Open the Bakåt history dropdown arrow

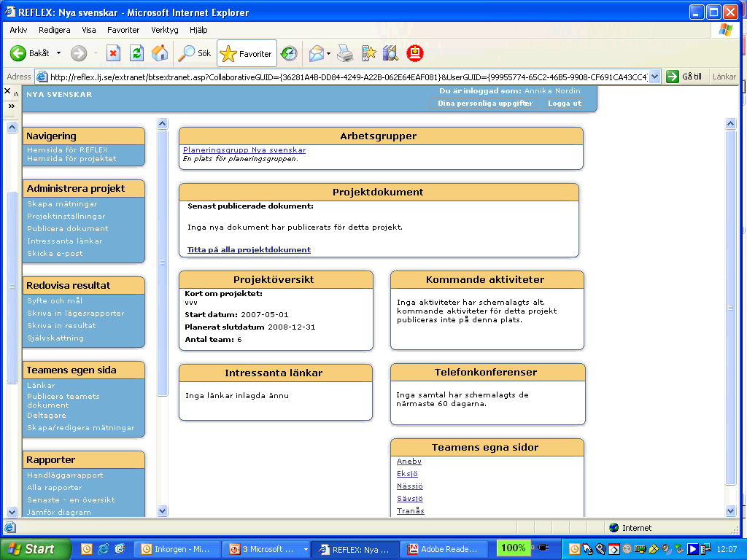click(x=58, y=52)
